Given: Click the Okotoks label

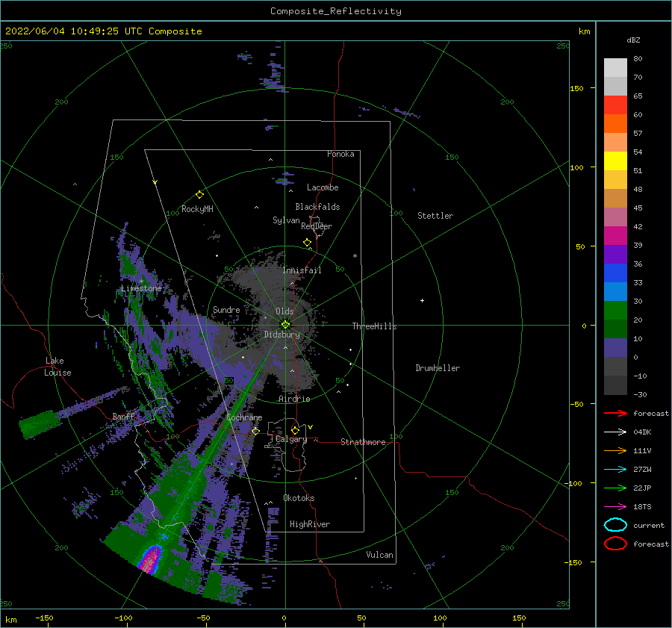Looking at the screenshot, I should point(299,498).
